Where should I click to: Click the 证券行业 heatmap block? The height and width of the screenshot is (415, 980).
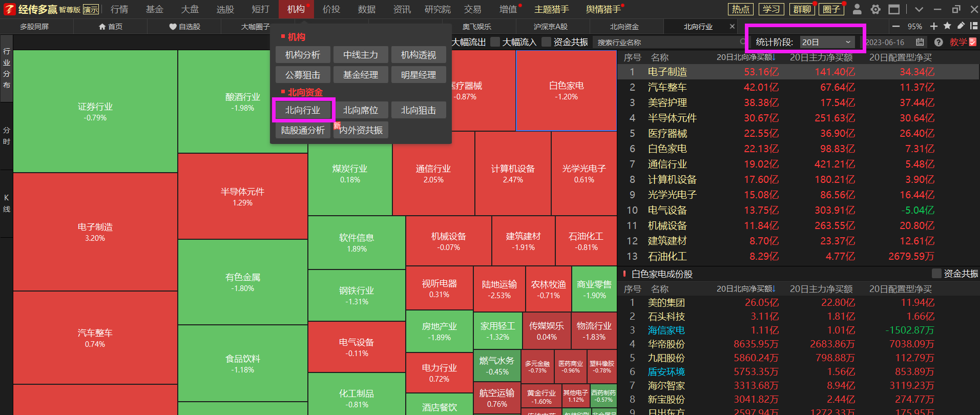95,111
